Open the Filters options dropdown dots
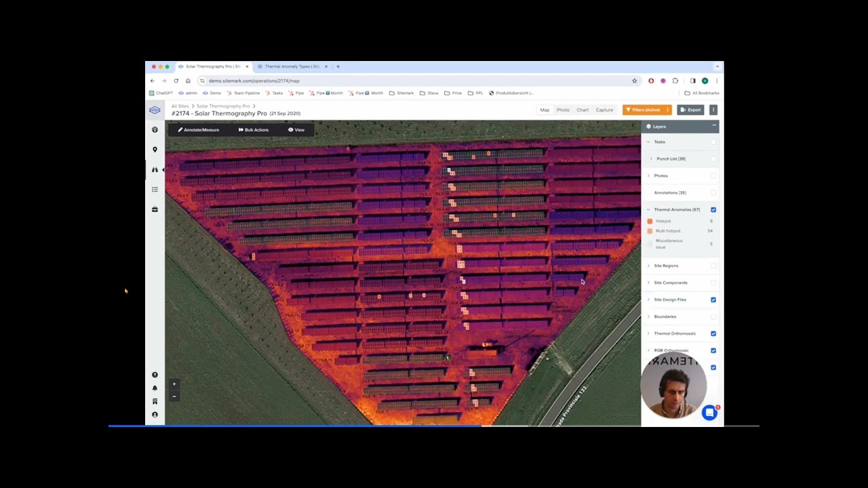 pyautogui.click(x=667, y=110)
